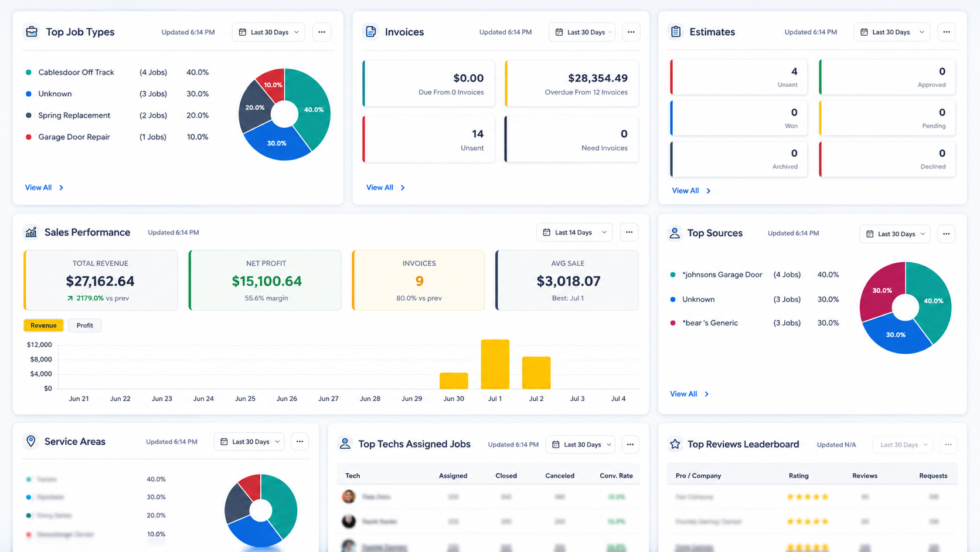Open the Top Techs Assigned Jobs three-dot menu
This screenshot has height=552, width=980.
[630, 445]
